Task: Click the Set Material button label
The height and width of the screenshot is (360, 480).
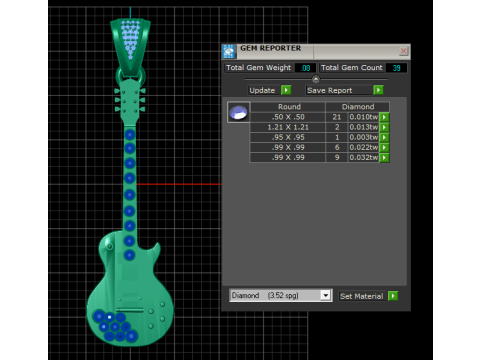Action: (362, 296)
